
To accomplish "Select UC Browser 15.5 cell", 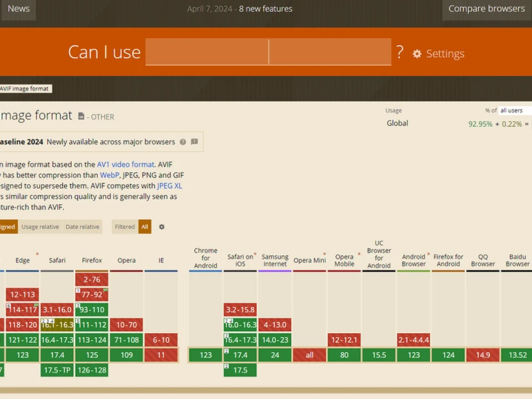I will (379, 355).
